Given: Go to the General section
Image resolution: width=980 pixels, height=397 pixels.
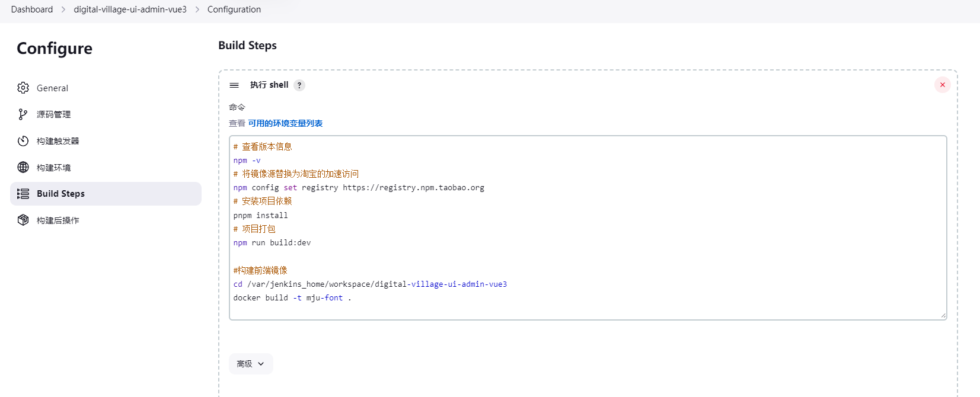Looking at the screenshot, I should coord(52,88).
